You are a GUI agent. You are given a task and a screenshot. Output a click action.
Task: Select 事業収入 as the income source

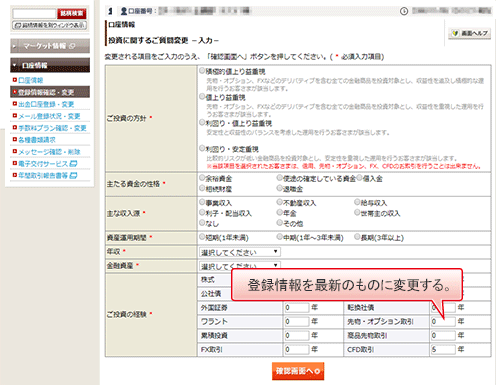pos(202,202)
